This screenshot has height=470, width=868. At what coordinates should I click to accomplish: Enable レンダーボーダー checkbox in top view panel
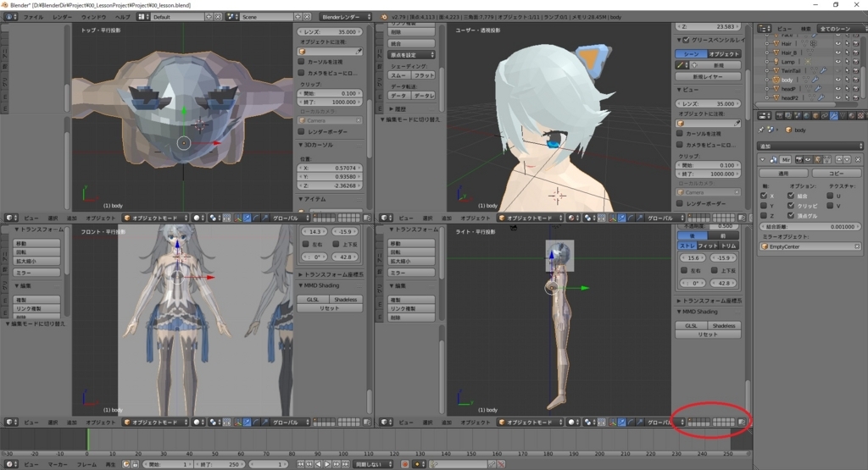pos(302,131)
